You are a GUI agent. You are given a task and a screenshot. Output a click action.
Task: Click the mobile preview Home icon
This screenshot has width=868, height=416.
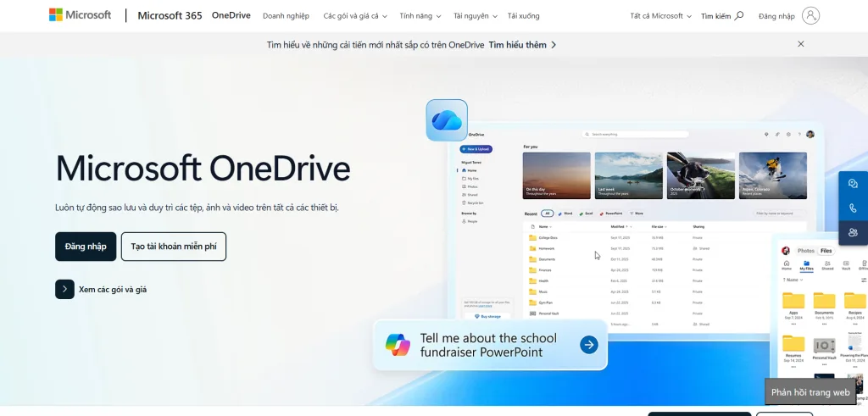pos(786,265)
